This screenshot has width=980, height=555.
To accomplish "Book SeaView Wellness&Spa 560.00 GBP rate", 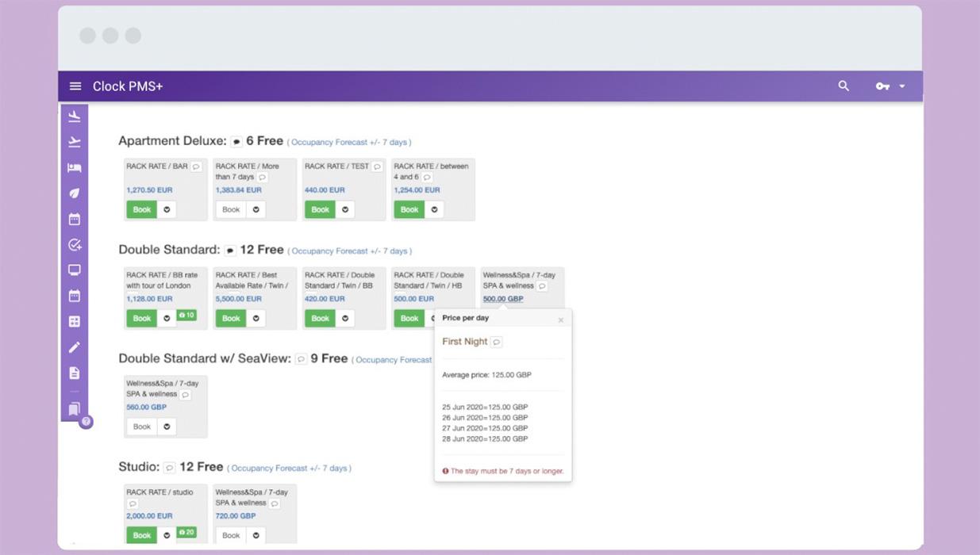I will 142,427.
